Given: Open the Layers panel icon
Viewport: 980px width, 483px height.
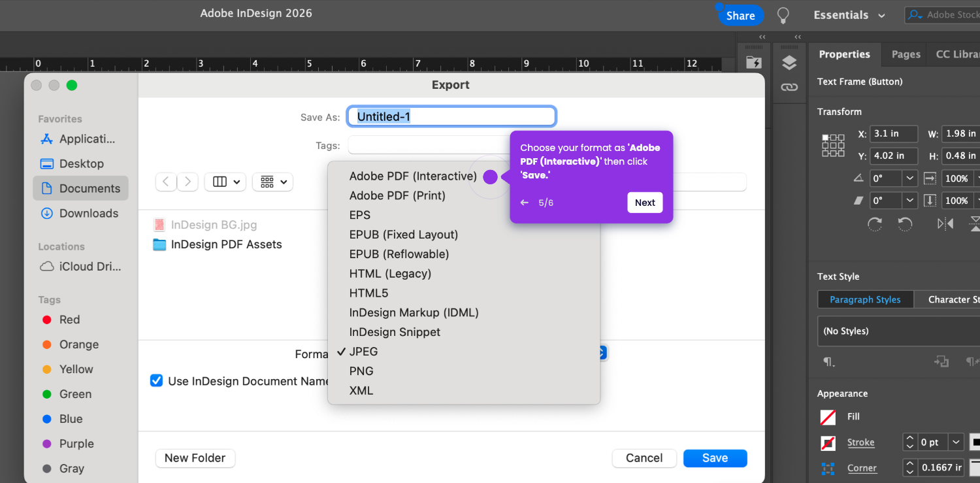Looking at the screenshot, I should (x=789, y=63).
